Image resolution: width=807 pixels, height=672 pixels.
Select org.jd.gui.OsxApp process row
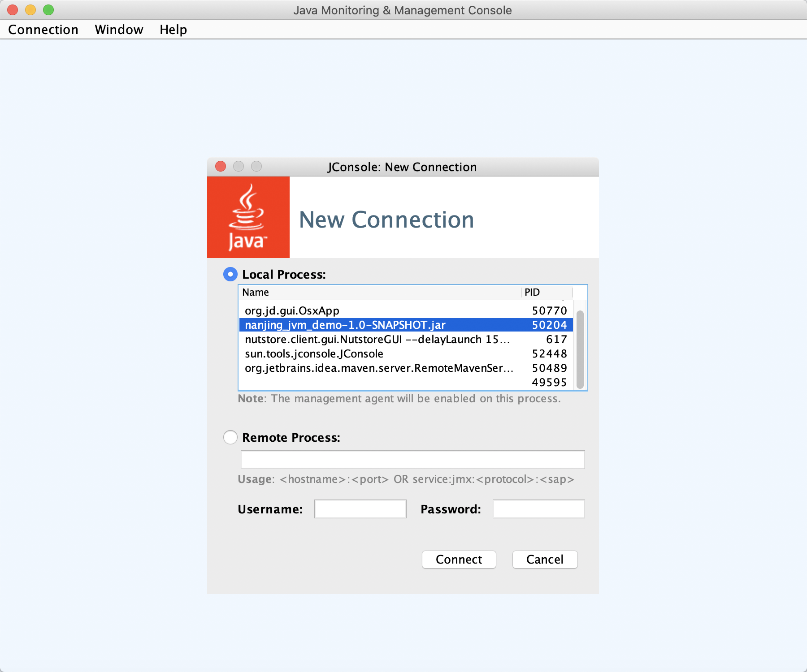point(406,310)
